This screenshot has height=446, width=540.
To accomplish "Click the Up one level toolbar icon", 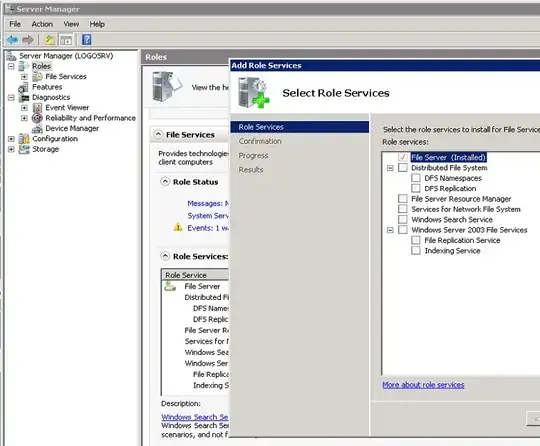I will (x=50, y=40).
